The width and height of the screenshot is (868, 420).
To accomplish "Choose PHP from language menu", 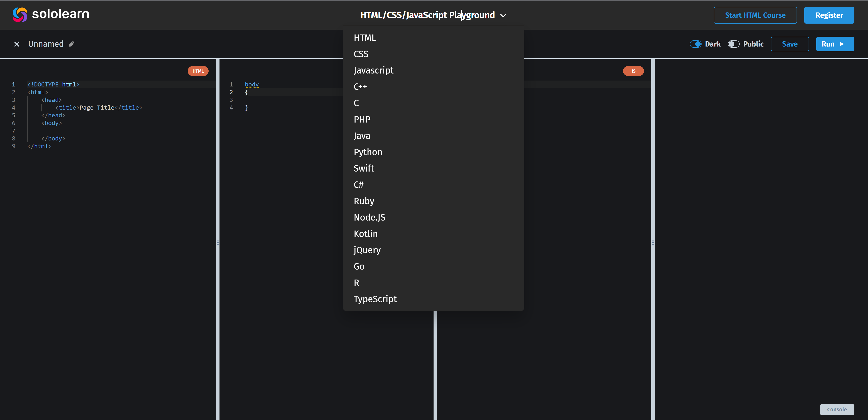I will (x=433, y=119).
